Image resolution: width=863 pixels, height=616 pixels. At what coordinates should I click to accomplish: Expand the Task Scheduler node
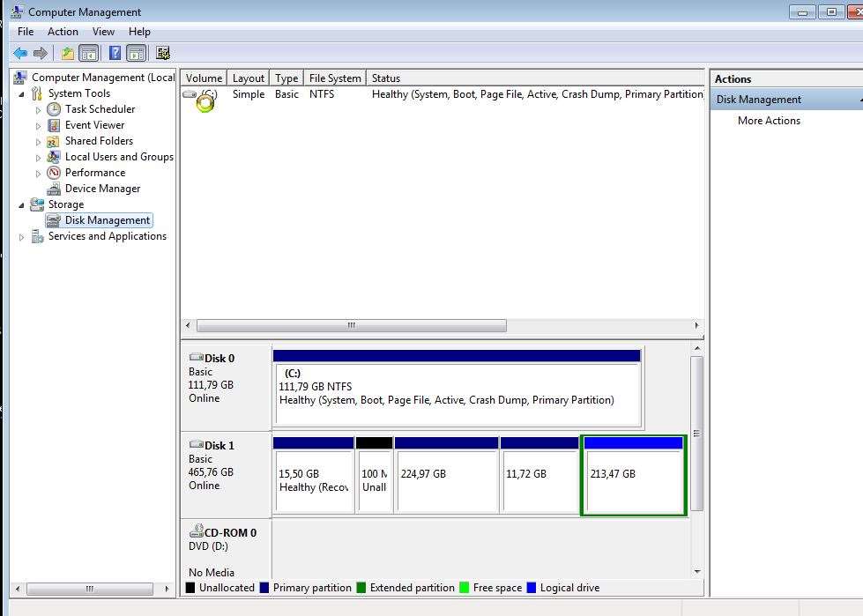(38, 110)
